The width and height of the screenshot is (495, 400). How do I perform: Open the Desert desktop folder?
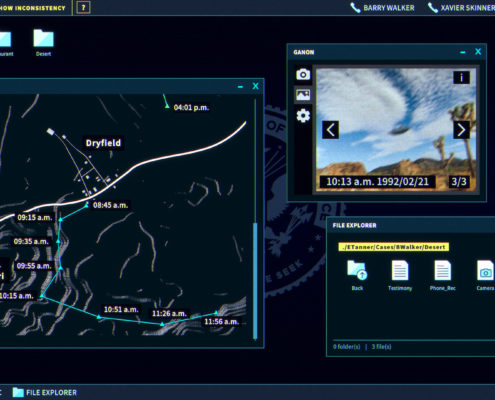[43, 42]
